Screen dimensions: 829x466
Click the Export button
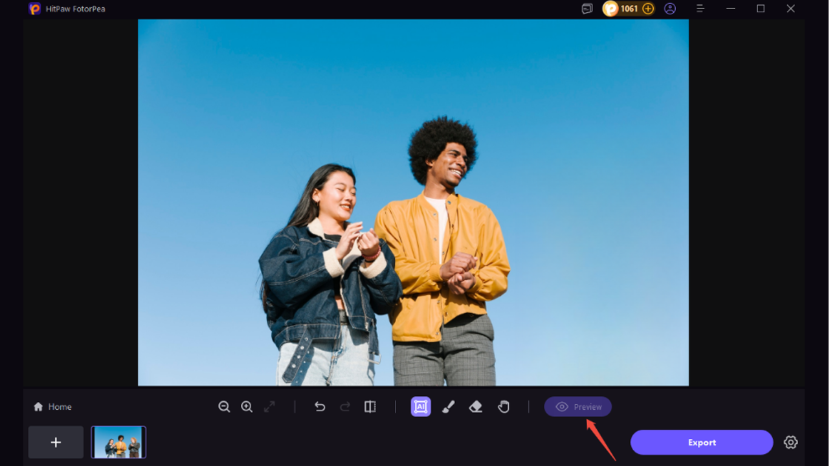click(702, 442)
